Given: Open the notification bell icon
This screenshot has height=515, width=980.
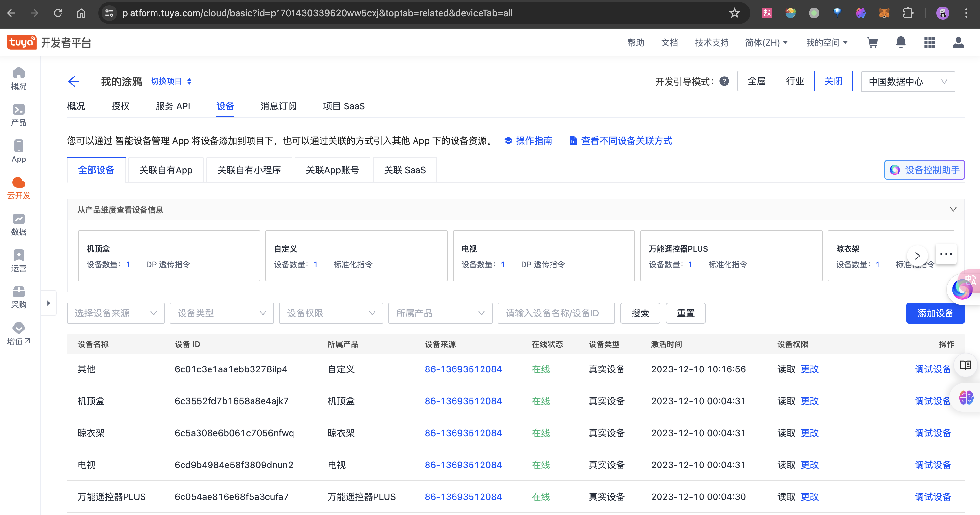Looking at the screenshot, I should click(901, 42).
